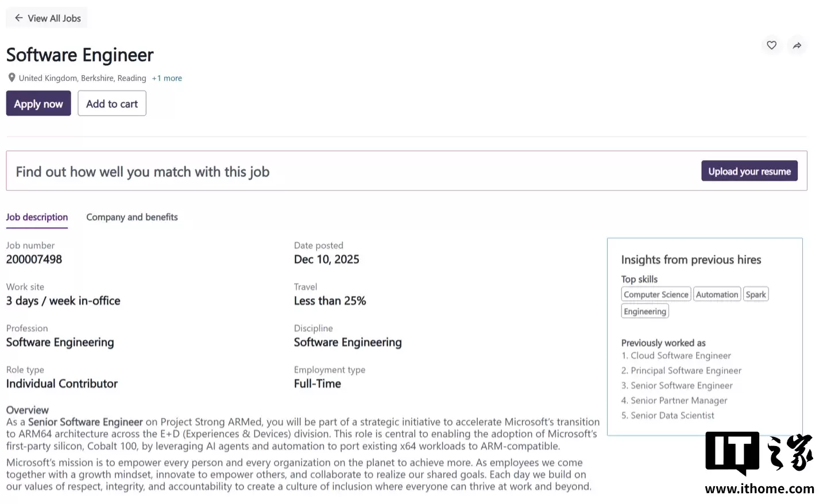Open the www.ithome.com link
Image resolution: width=827 pixels, height=504 pixels.
tap(759, 489)
